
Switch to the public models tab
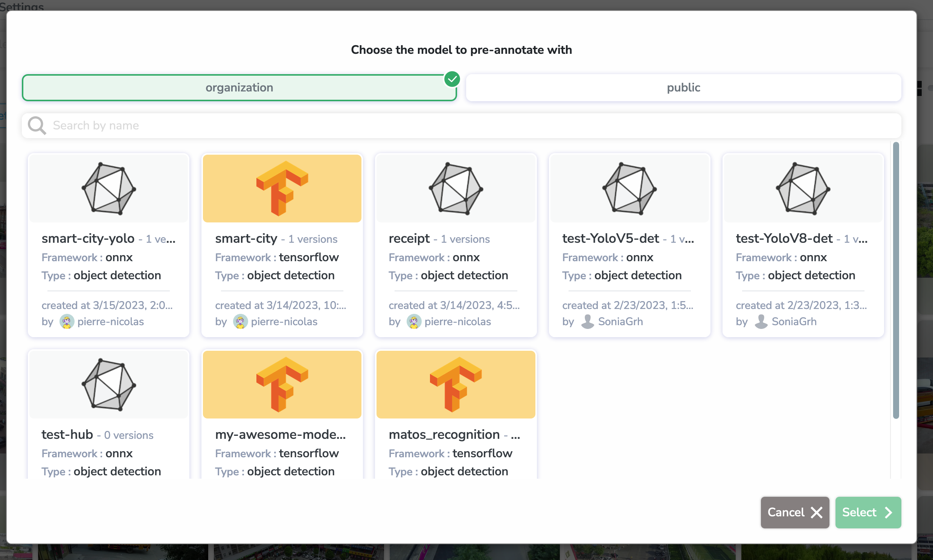683,88
